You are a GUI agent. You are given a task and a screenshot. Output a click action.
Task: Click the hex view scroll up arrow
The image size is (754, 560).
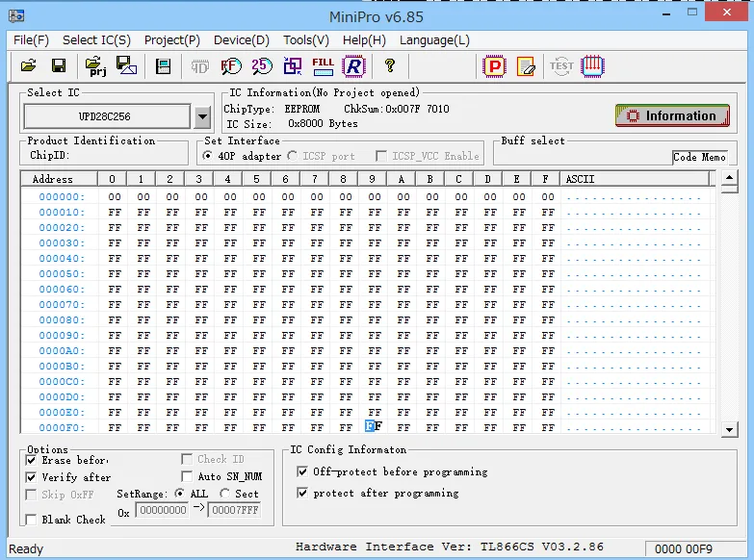click(x=730, y=177)
